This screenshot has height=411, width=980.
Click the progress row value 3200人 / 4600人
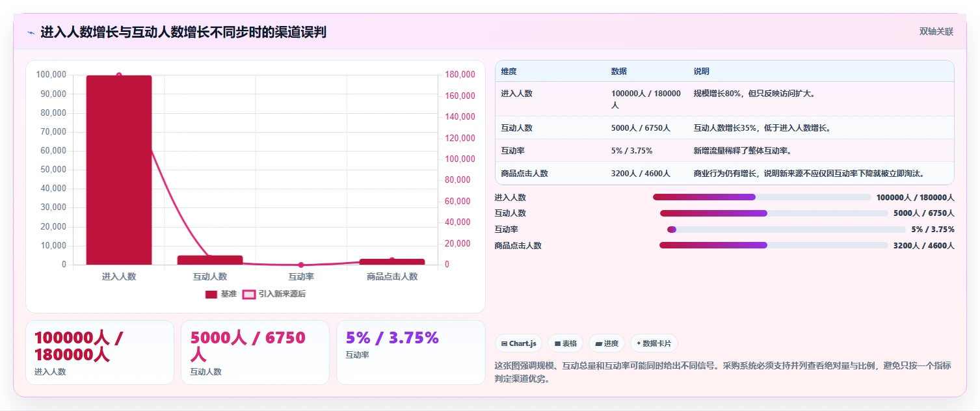pos(924,246)
